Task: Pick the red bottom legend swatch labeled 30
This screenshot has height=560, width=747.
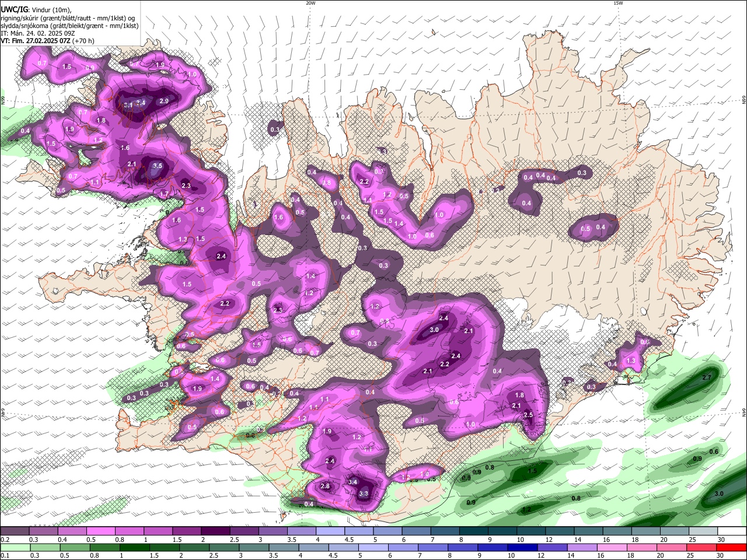Action: tap(731, 547)
